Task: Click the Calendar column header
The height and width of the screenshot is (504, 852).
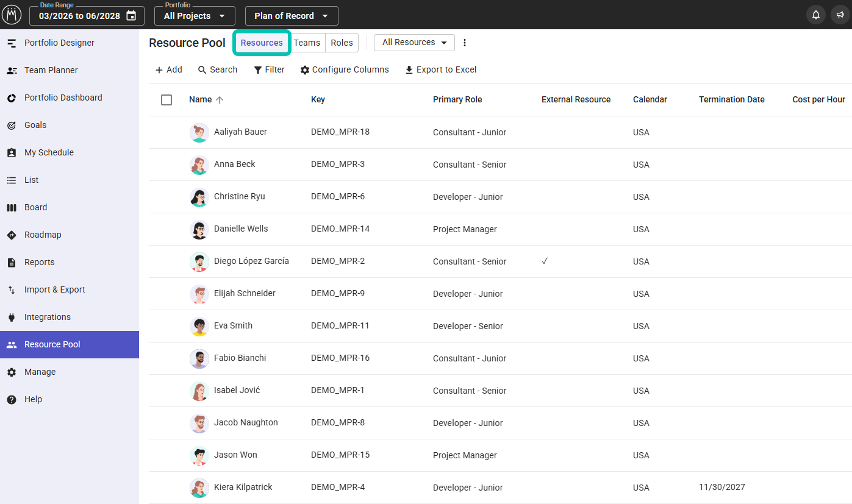Action: click(x=650, y=100)
